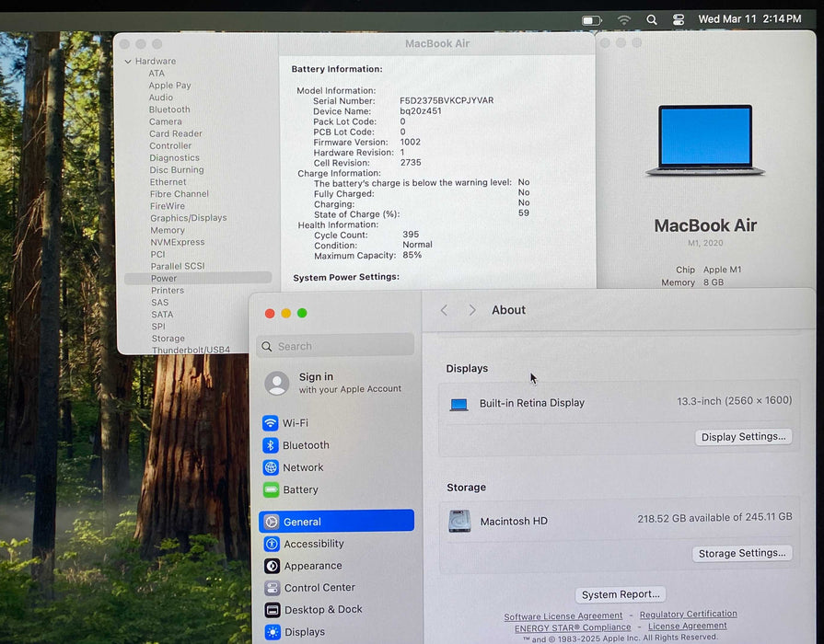This screenshot has height=644, width=824.
Task: Close the System Settings window with red button
Action: (270, 314)
